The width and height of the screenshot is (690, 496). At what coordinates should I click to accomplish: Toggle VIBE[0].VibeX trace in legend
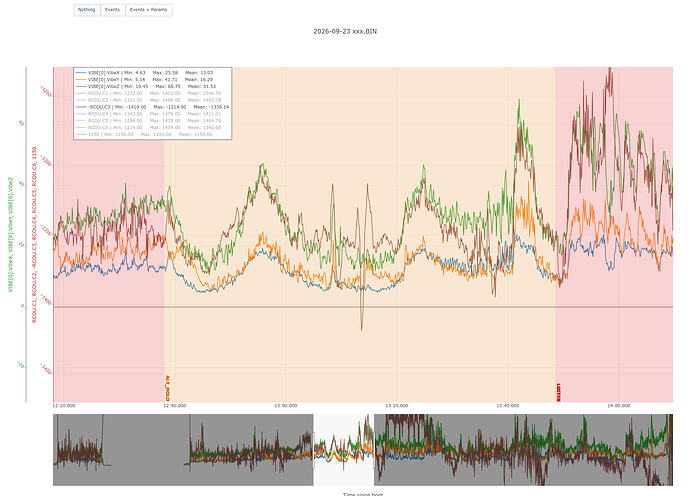[145, 73]
